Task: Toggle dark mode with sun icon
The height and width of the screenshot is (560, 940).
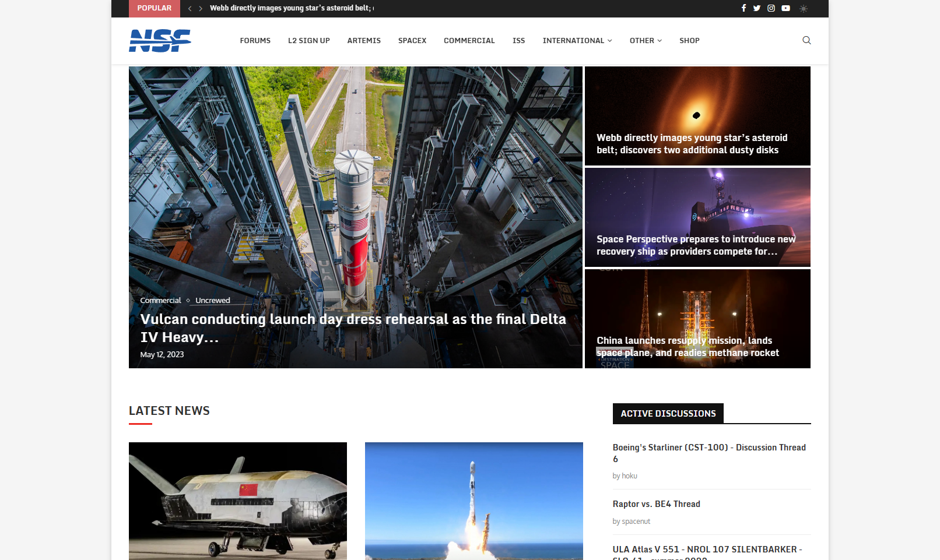Action: point(804,8)
